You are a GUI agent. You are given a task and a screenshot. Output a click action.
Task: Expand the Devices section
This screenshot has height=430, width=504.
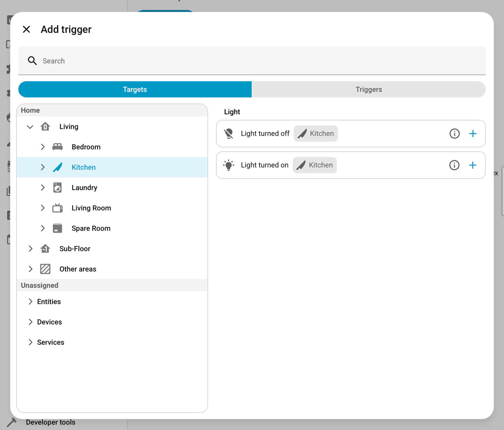click(31, 322)
